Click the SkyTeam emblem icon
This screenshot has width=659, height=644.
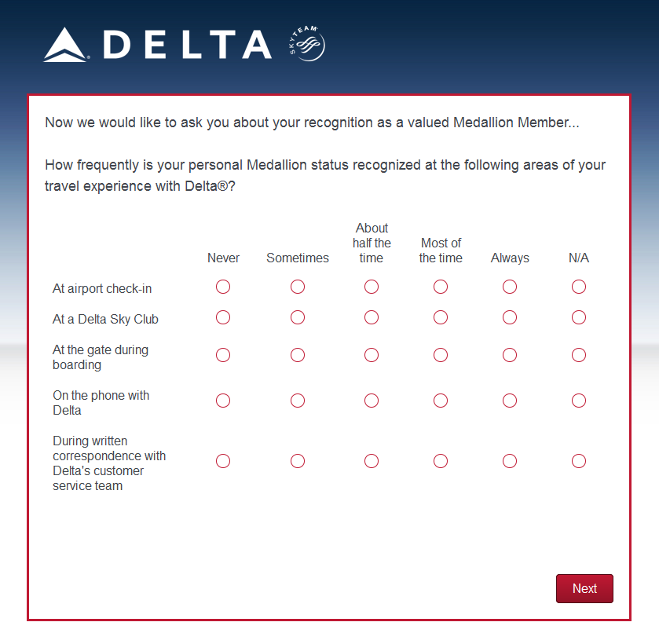[x=306, y=44]
